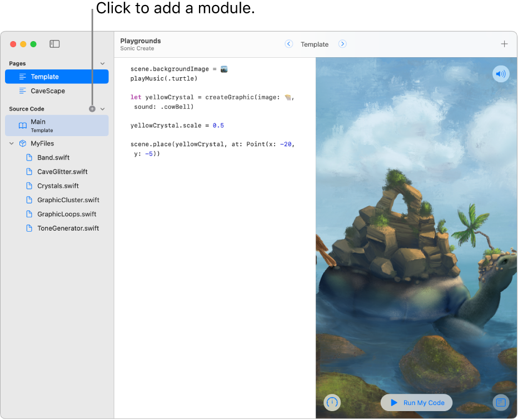Collapse the Pages section chevron

pyautogui.click(x=102, y=63)
